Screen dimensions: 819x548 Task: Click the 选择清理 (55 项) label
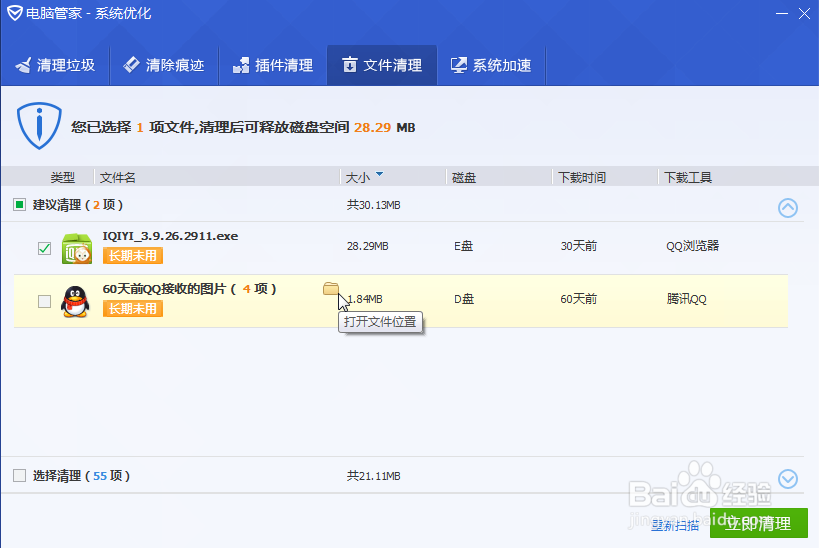pos(81,476)
